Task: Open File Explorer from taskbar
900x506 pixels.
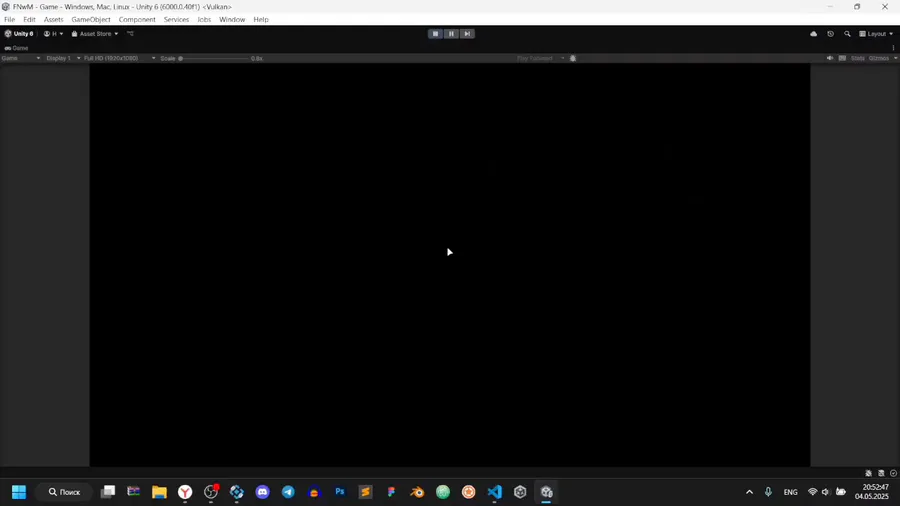Action: click(x=159, y=492)
